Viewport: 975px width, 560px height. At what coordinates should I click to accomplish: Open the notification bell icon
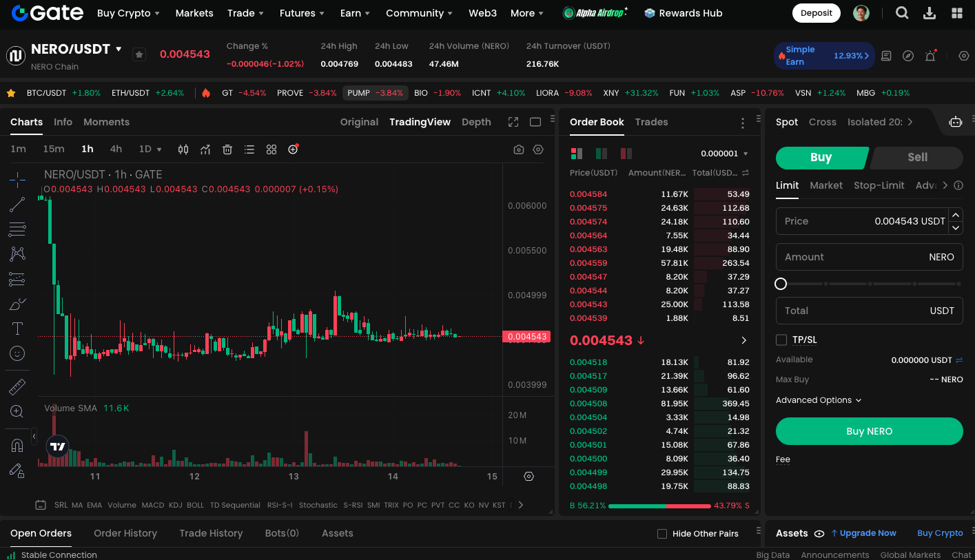[x=930, y=56]
